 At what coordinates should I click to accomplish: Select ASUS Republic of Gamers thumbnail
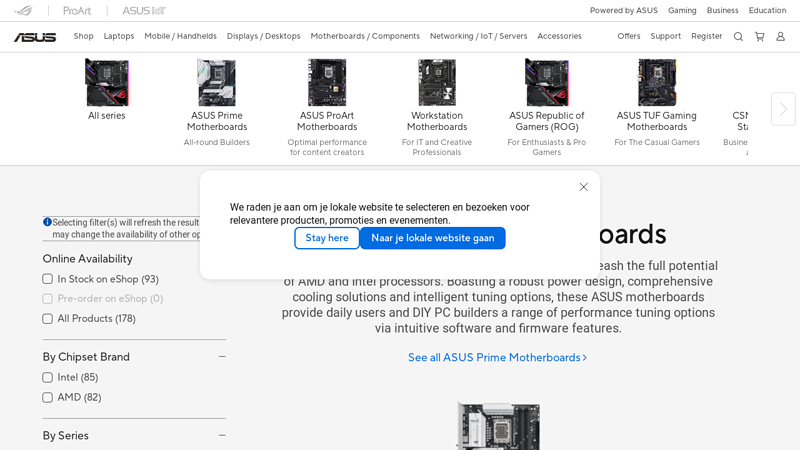pyautogui.click(x=547, y=83)
